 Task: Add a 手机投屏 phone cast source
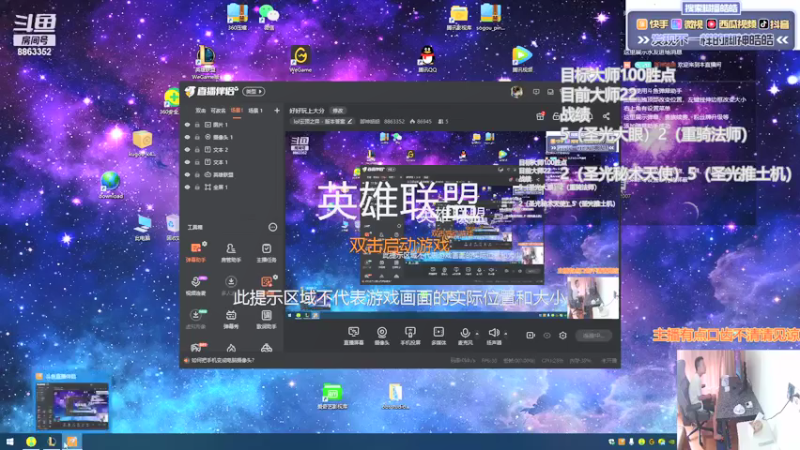click(x=410, y=336)
